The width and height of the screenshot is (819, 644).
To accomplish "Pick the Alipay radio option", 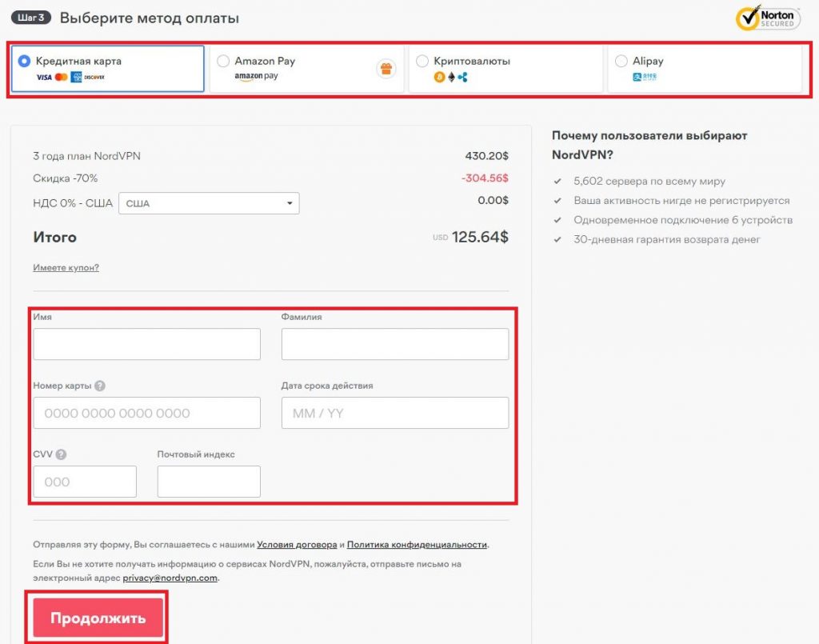I will [x=621, y=61].
